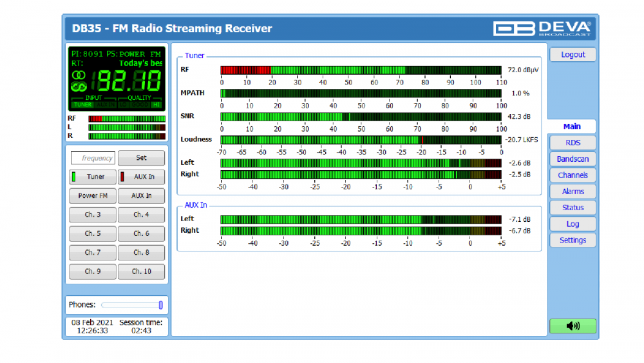Click the -6.7 dB AUX Right value

coord(520,231)
